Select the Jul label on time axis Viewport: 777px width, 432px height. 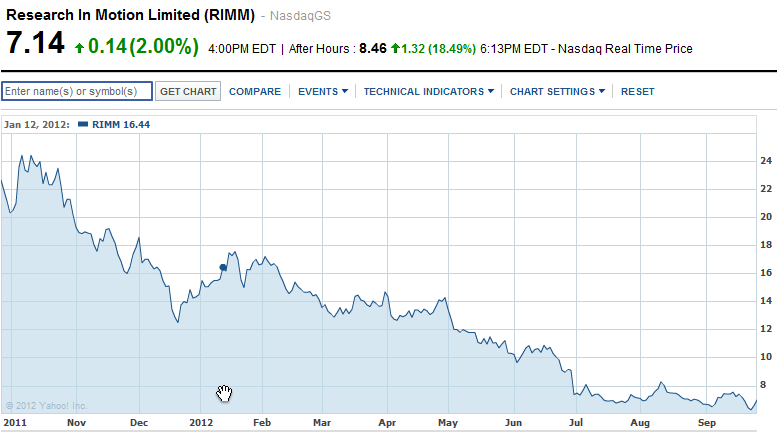point(576,423)
